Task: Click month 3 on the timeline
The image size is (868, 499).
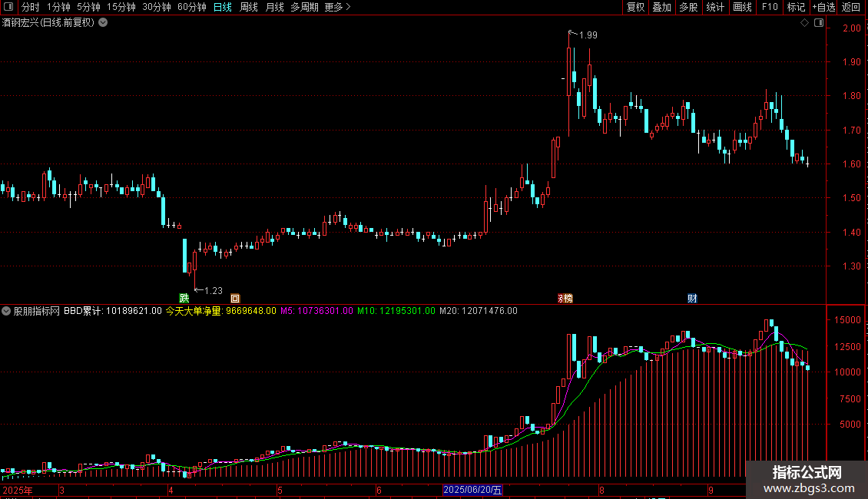Action: click(62, 490)
